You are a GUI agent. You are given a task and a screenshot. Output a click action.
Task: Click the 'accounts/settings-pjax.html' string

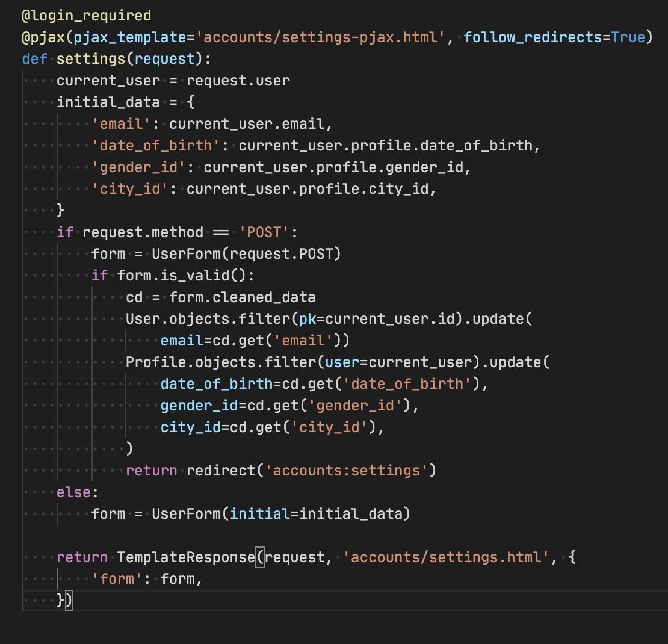(x=320, y=37)
